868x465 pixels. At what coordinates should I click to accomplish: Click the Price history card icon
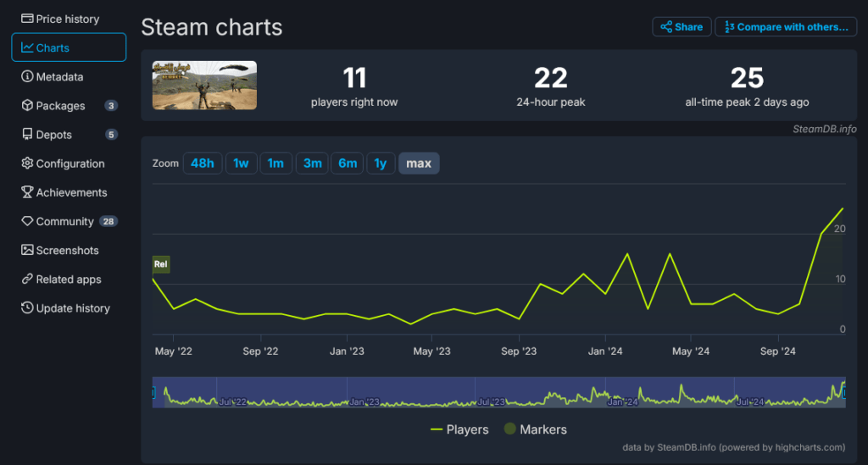click(27, 19)
